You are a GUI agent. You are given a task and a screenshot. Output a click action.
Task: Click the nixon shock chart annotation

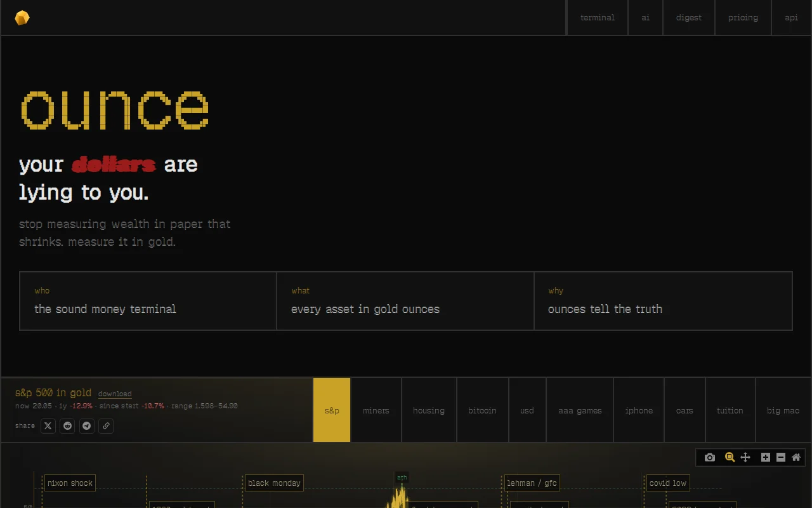tap(70, 483)
